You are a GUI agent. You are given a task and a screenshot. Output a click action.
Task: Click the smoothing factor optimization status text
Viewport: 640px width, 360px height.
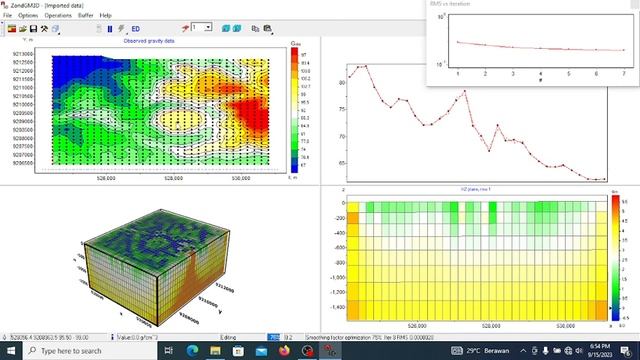coord(369,338)
